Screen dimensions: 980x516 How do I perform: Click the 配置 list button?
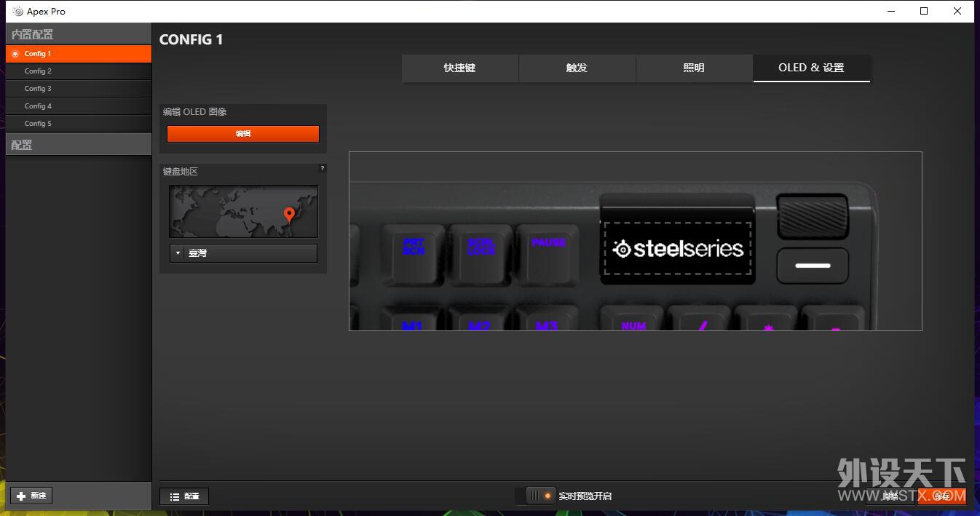click(184, 496)
